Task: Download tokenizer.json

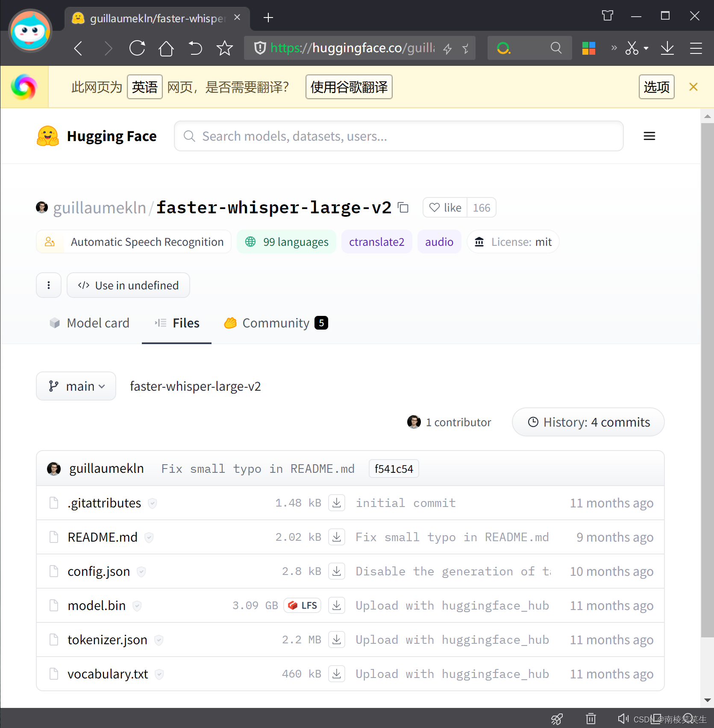Action: click(x=337, y=640)
